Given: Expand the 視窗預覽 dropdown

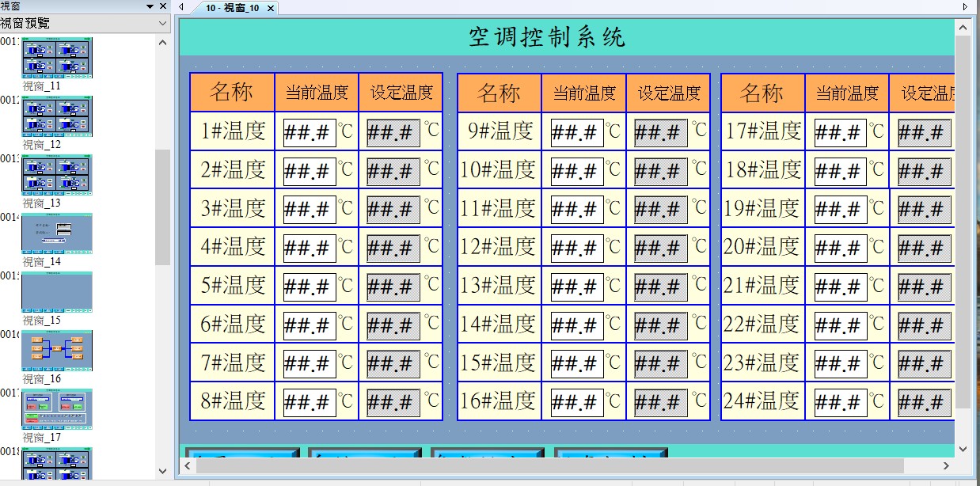Looking at the screenshot, I should click(x=162, y=24).
